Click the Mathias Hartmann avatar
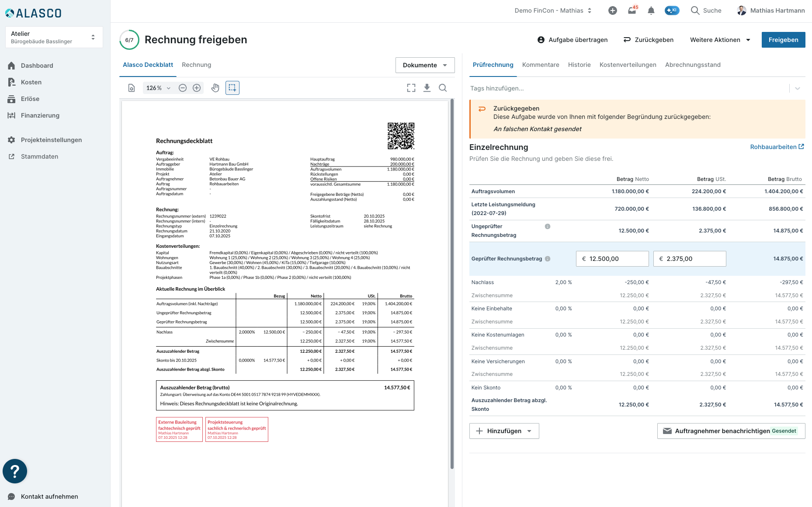This screenshot has height=507, width=812. (742, 10)
